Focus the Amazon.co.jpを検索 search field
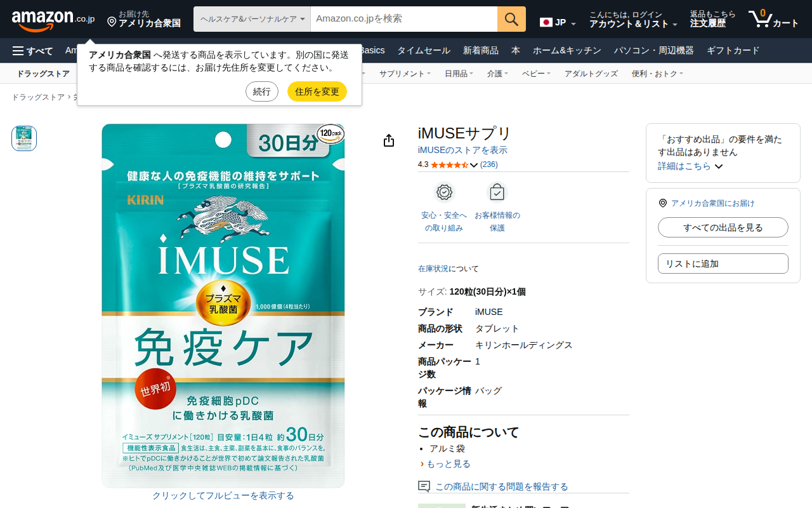 (404, 19)
